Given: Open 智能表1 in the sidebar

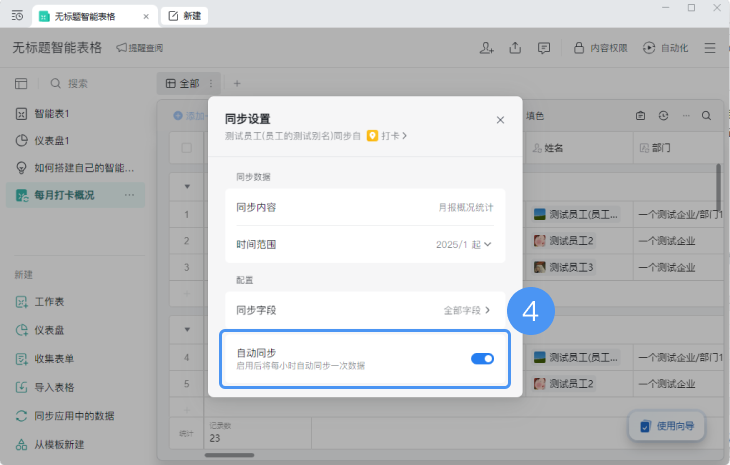Looking at the screenshot, I should coord(75,114).
